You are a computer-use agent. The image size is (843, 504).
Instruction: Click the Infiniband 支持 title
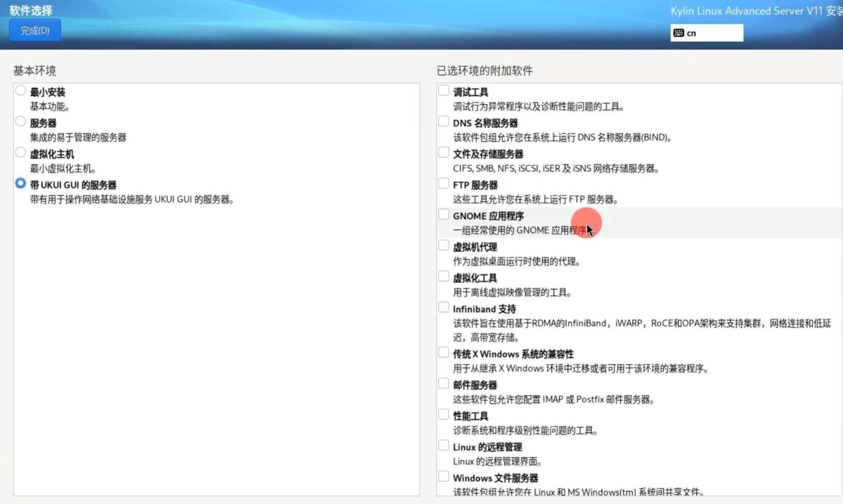coord(485,310)
